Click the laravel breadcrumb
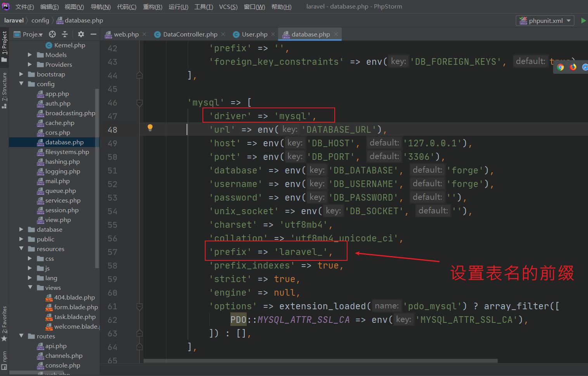Viewport: 588px width, 376px height. click(14, 20)
